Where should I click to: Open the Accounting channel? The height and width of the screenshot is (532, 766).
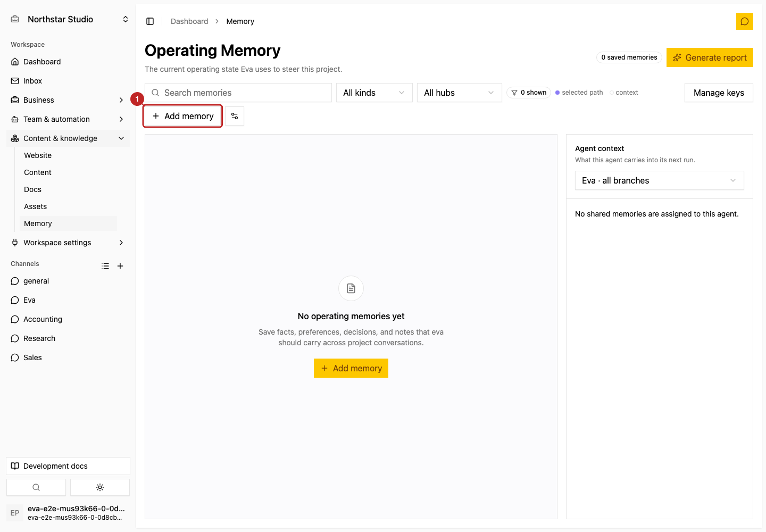click(68, 319)
